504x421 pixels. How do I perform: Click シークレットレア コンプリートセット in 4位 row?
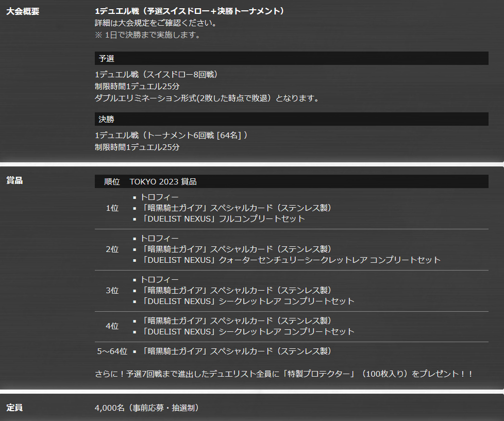[x=247, y=332]
